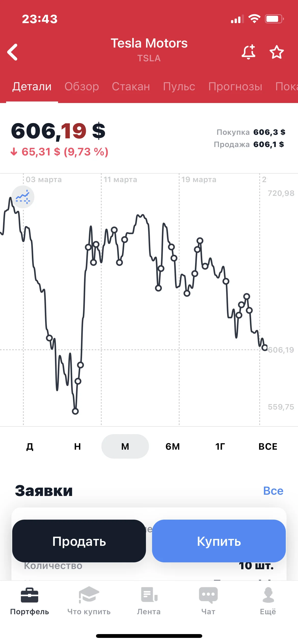The image size is (298, 644).
Task: Open chart indicators icon on graph
Action: click(23, 197)
